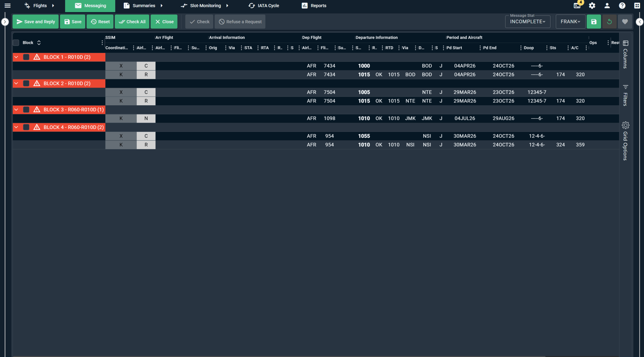
Task: Click the help question mark icon
Action: coord(622,6)
